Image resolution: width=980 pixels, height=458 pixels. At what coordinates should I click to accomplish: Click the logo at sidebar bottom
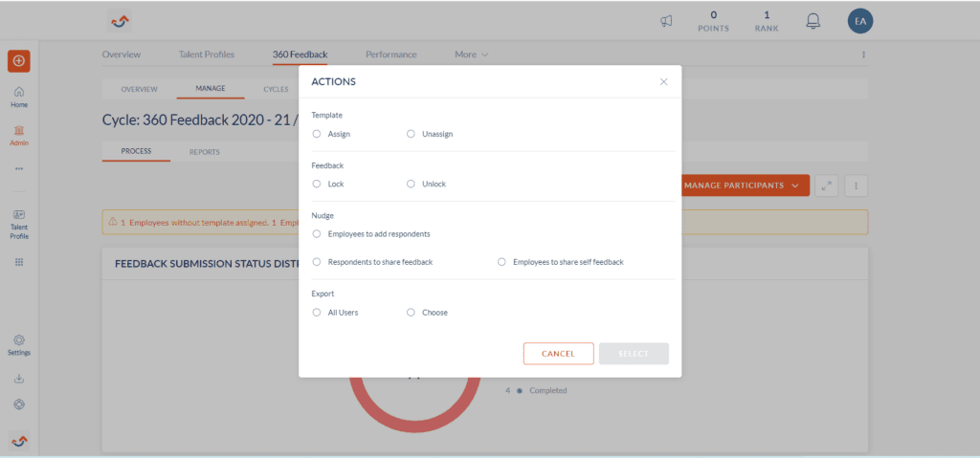click(x=19, y=441)
